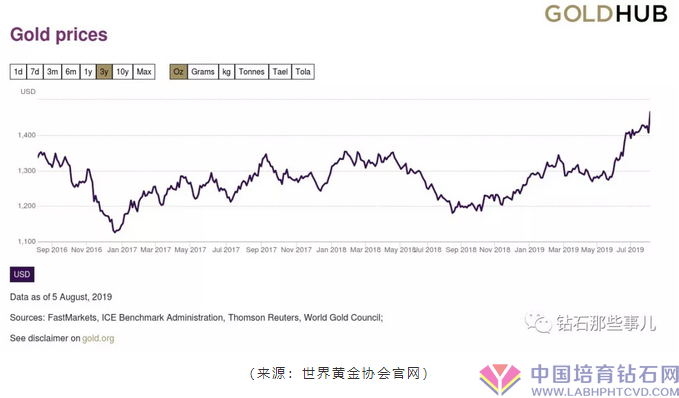The width and height of the screenshot is (679, 398).
Task: Click the Jan 2018 axis label
Action: click(x=331, y=250)
